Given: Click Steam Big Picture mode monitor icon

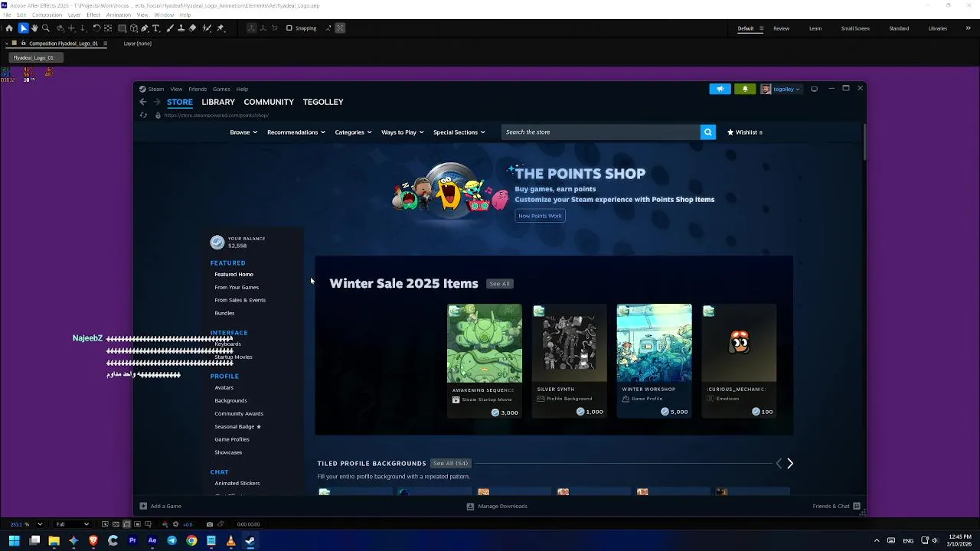Looking at the screenshot, I should click(x=814, y=89).
